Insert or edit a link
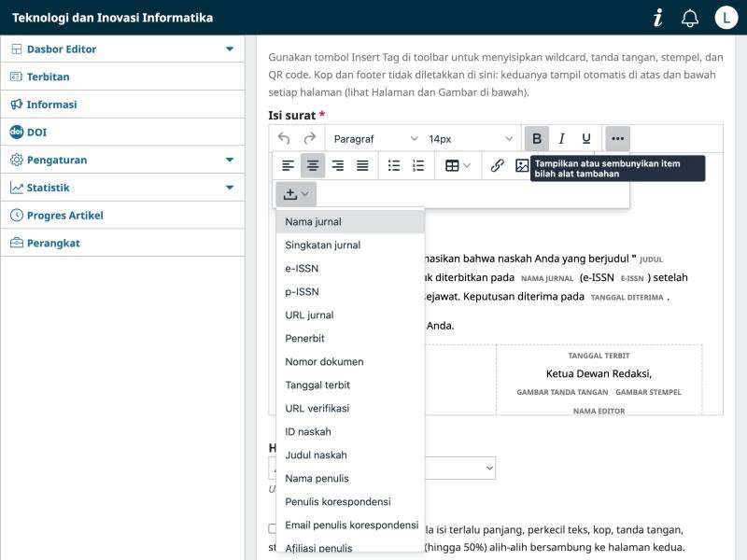 (497, 166)
